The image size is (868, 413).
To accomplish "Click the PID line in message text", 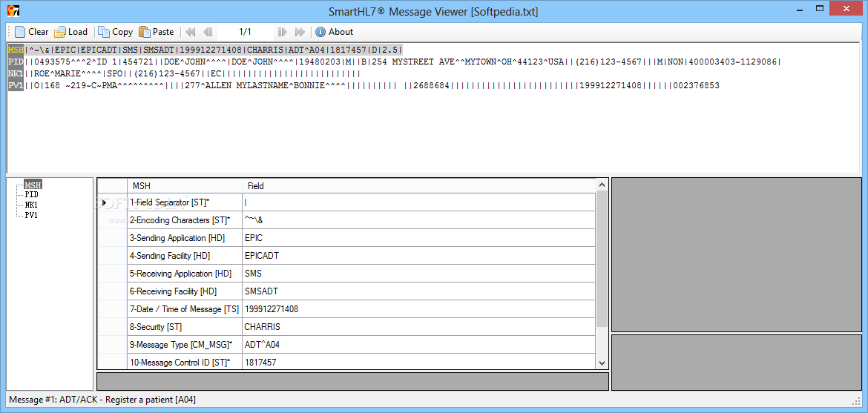I will pyautogui.click(x=395, y=62).
